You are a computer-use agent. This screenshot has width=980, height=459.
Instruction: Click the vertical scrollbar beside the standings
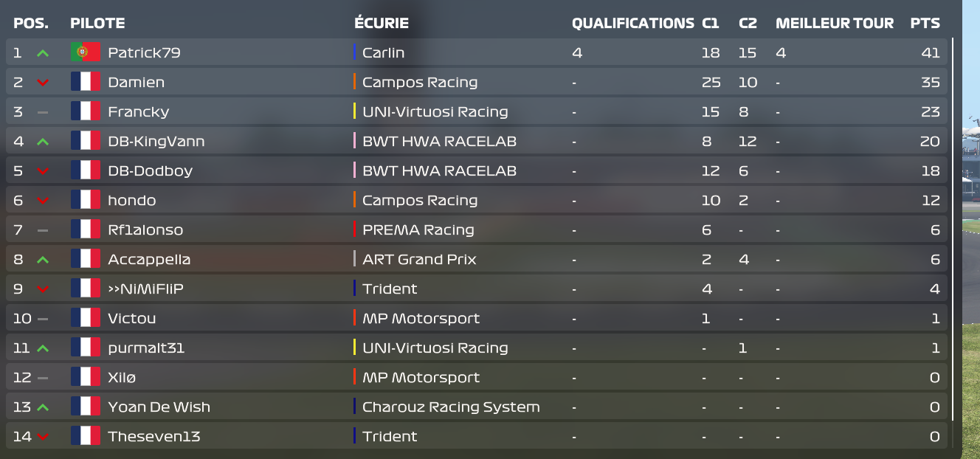[953, 229]
